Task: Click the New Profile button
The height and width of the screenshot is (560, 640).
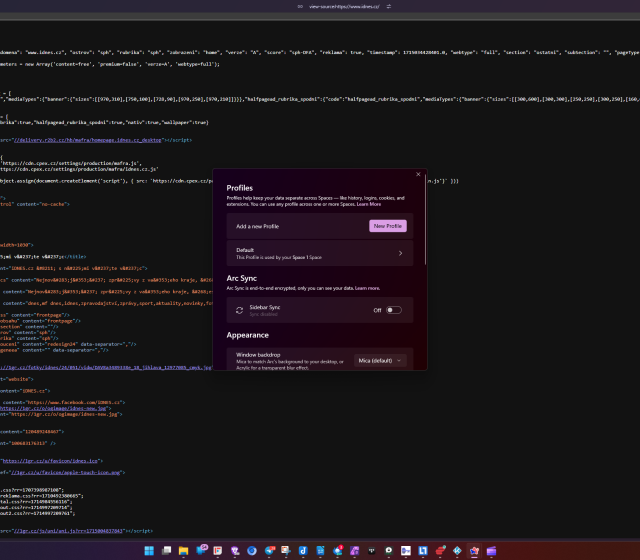Action: click(x=387, y=226)
